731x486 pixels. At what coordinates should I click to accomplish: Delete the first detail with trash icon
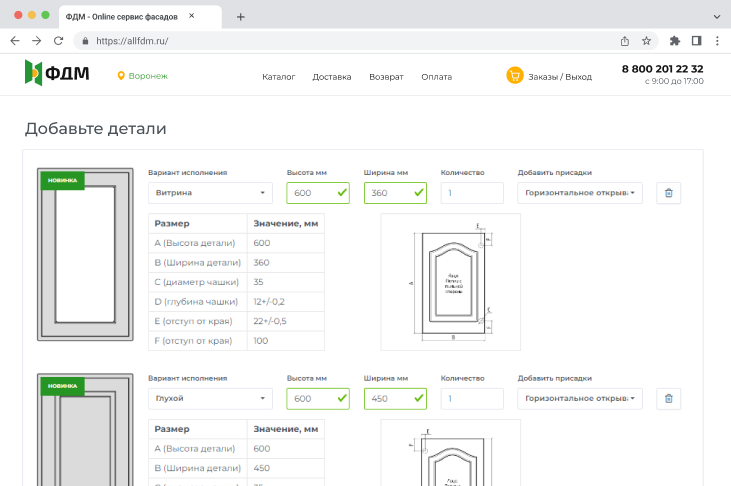(x=669, y=193)
